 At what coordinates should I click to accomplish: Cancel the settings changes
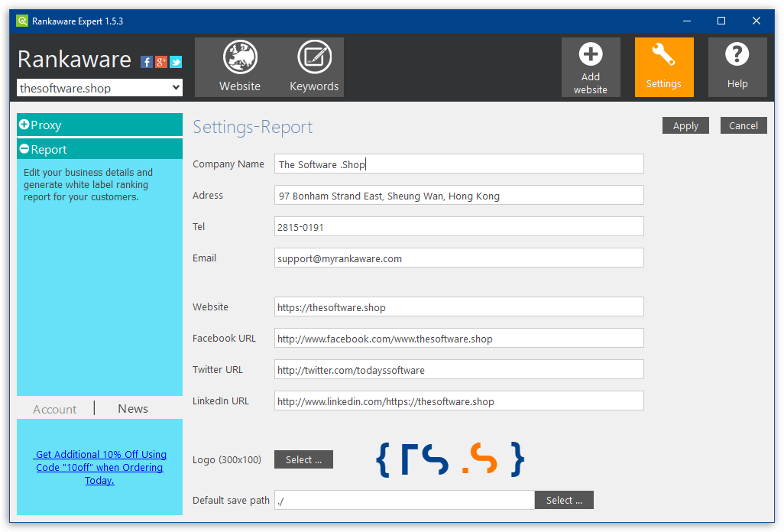point(743,125)
